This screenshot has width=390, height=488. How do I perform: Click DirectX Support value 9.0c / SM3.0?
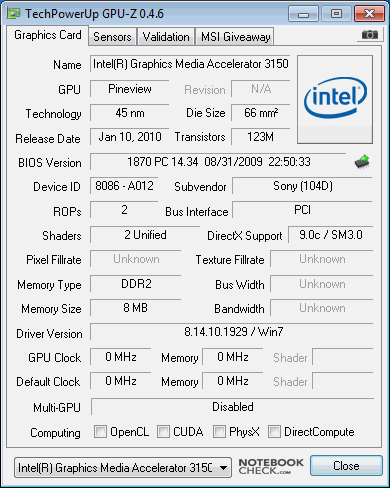pyautogui.click(x=331, y=235)
